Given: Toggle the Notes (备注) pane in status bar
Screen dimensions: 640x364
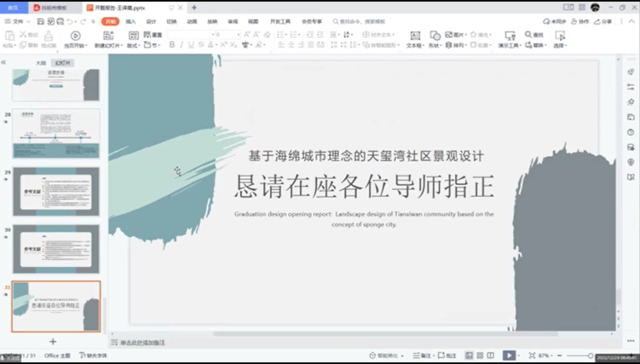Looking at the screenshot, I should [423, 356].
